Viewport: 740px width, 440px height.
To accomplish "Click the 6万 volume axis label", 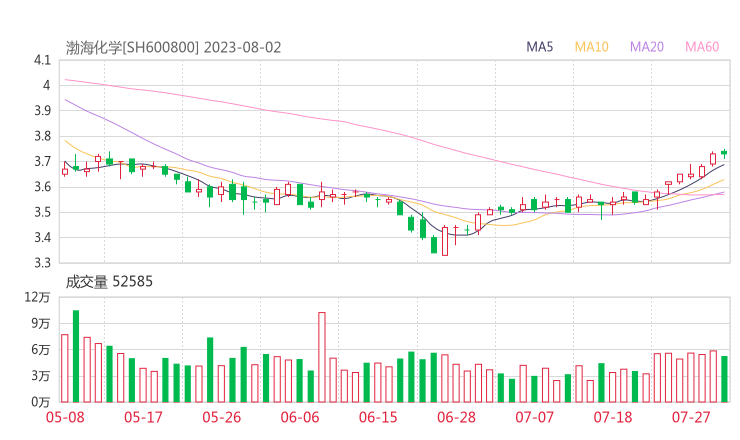I will tap(41, 349).
